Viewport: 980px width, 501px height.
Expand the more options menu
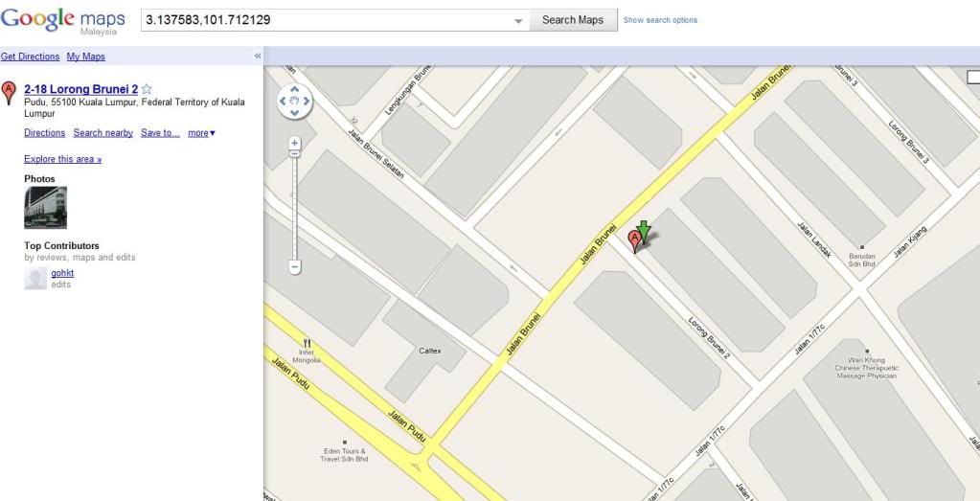point(201,133)
